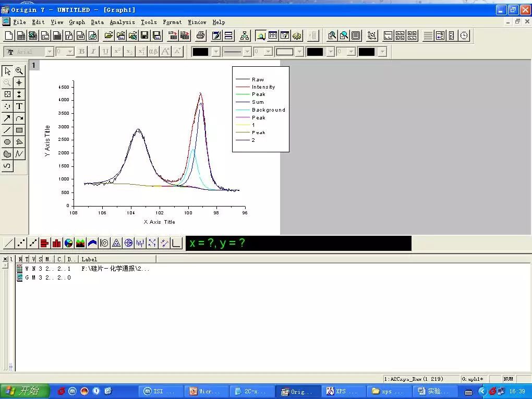
Task: Click the New Excel workbook icon
Action: (x=33, y=35)
